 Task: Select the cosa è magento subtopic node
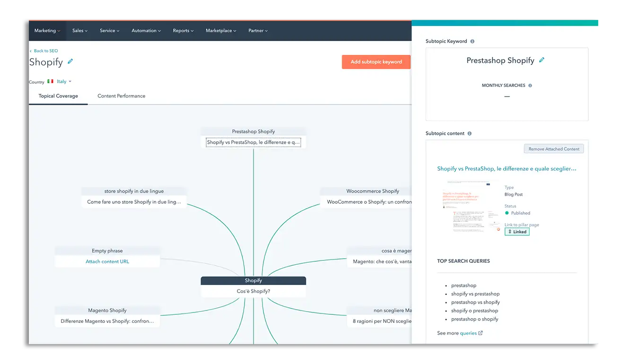pyautogui.click(x=379, y=251)
